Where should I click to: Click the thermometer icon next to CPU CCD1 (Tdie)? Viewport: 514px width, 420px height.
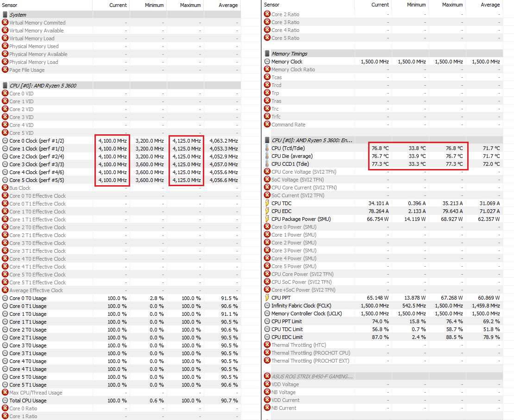tap(267, 164)
